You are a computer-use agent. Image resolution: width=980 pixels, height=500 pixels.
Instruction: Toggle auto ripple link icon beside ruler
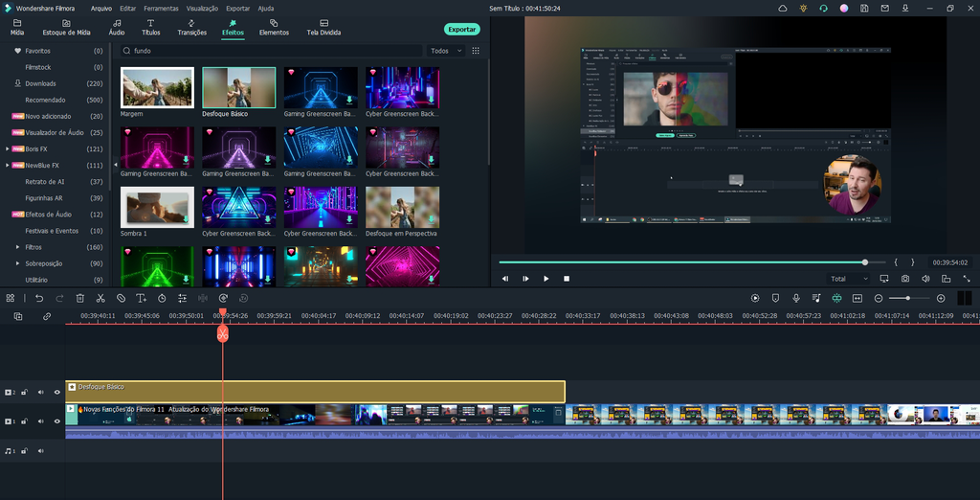(x=47, y=317)
